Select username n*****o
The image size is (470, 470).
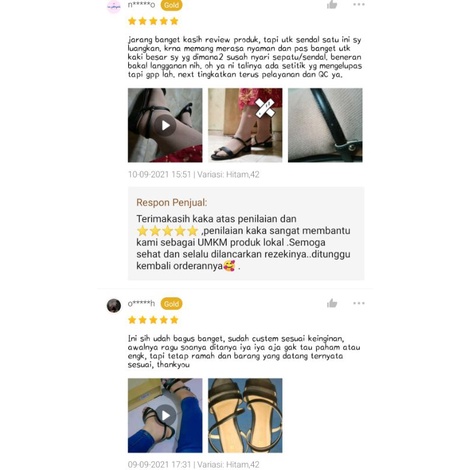[x=141, y=5]
